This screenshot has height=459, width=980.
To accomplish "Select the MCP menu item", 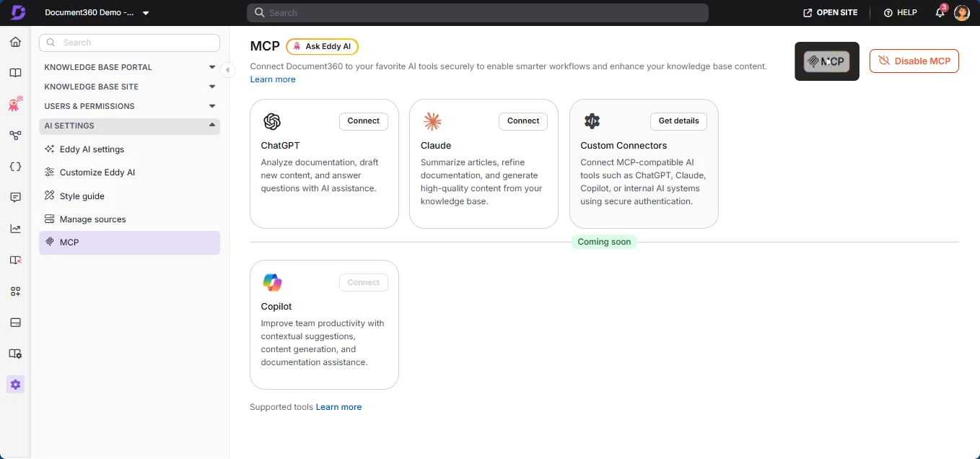I will point(129,242).
